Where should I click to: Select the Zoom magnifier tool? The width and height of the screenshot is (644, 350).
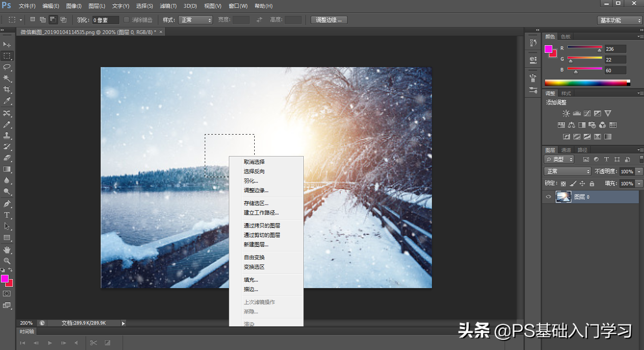click(7, 261)
